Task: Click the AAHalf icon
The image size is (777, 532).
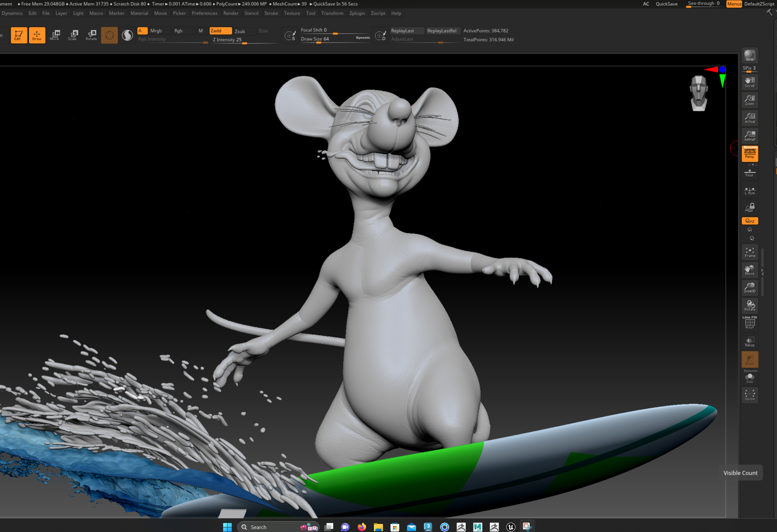Action: pos(750,136)
